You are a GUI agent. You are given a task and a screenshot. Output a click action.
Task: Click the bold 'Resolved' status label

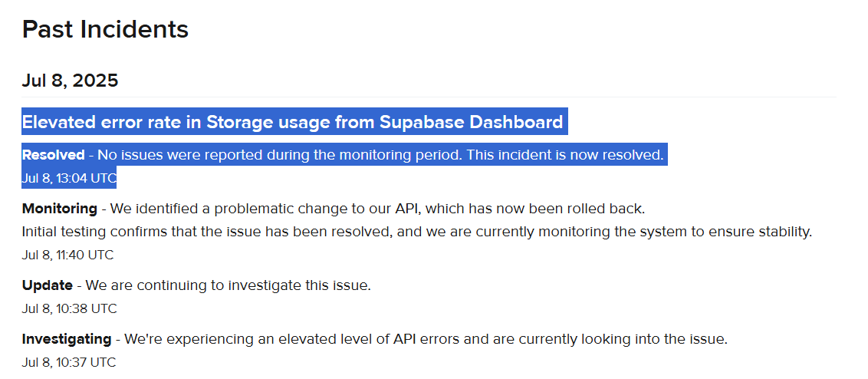pyautogui.click(x=53, y=155)
